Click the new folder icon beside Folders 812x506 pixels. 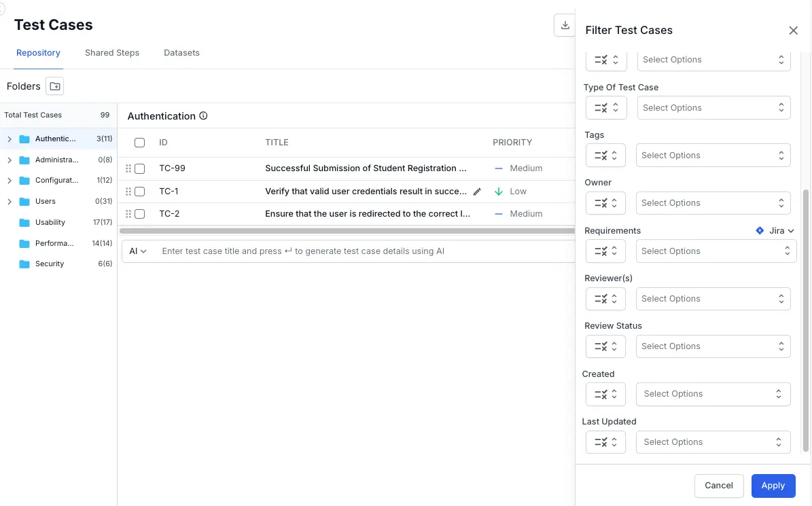[x=55, y=86]
